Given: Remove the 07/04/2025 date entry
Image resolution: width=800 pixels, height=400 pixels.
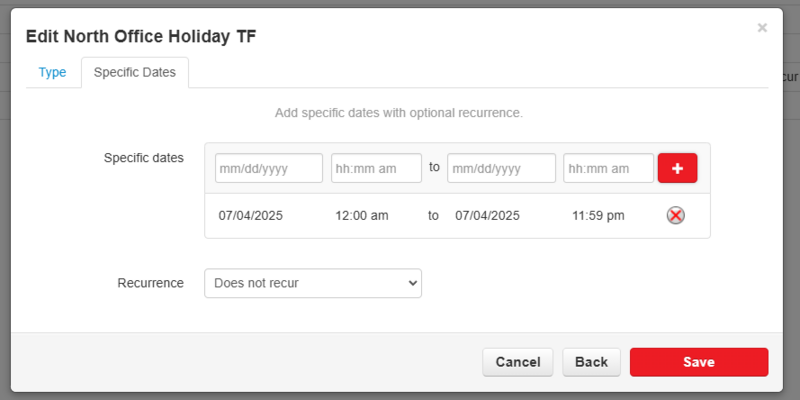Looking at the screenshot, I should tap(676, 215).
